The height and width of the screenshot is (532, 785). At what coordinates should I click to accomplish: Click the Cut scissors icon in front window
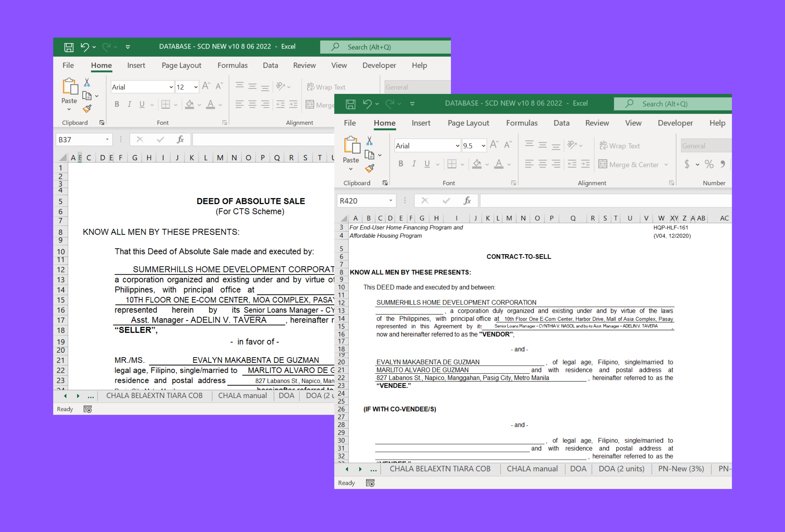coord(369,141)
